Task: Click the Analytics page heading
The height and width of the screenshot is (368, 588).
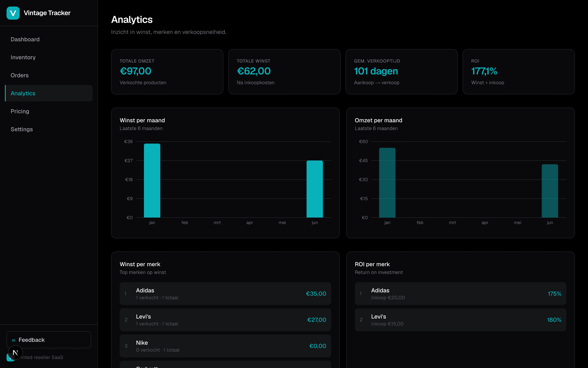Action: pyautogui.click(x=132, y=20)
